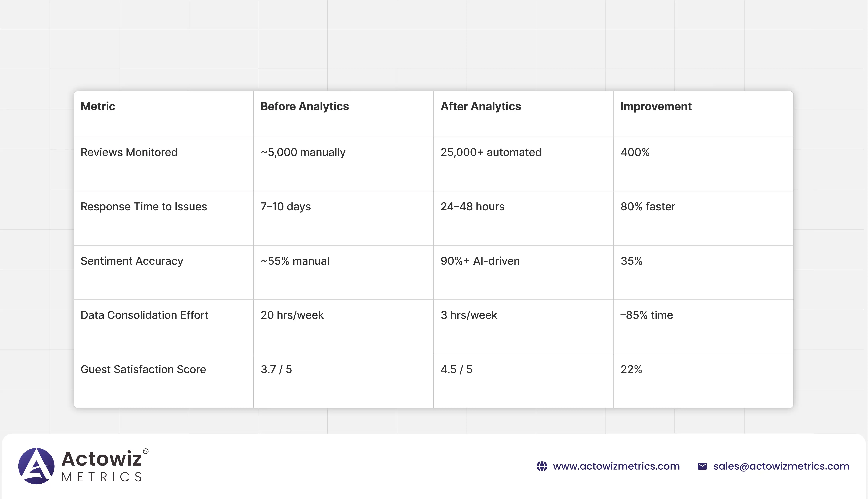Click the Metric column header
This screenshot has width=868, height=499.
(98, 107)
